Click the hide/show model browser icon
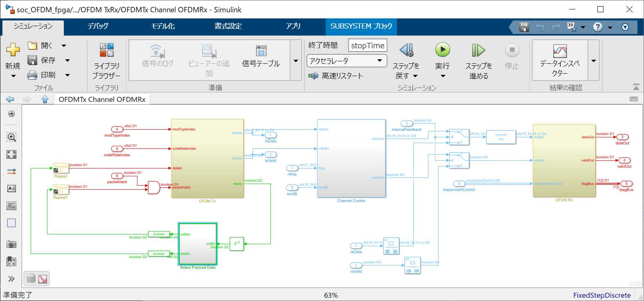 click(11, 114)
